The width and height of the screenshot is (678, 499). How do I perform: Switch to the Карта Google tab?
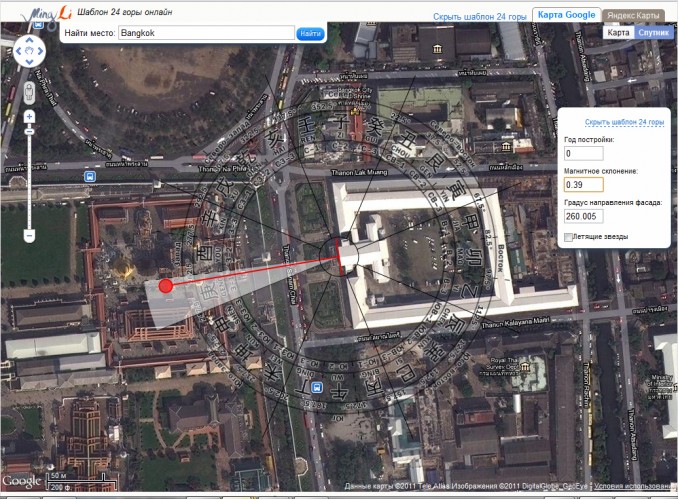pos(566,15)
